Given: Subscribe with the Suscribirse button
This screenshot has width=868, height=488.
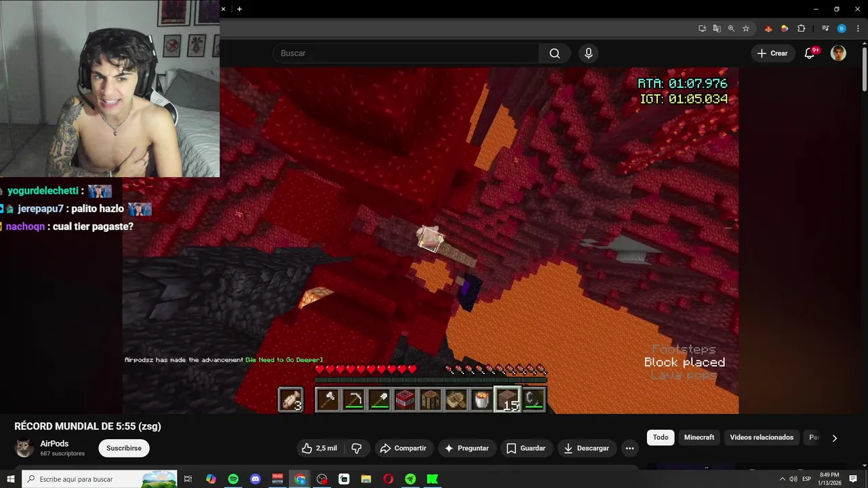Looking at the screenshot, I should coord(124,448).
